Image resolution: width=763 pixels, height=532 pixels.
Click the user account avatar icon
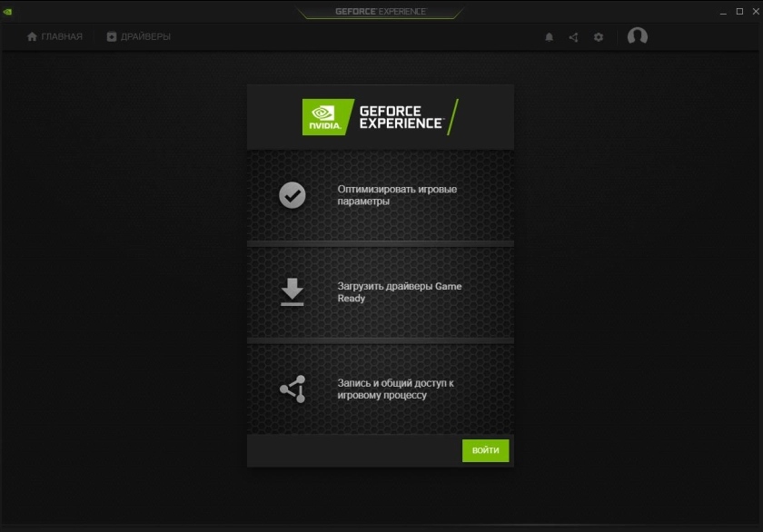pyautogui.click(x=638, y=36)
